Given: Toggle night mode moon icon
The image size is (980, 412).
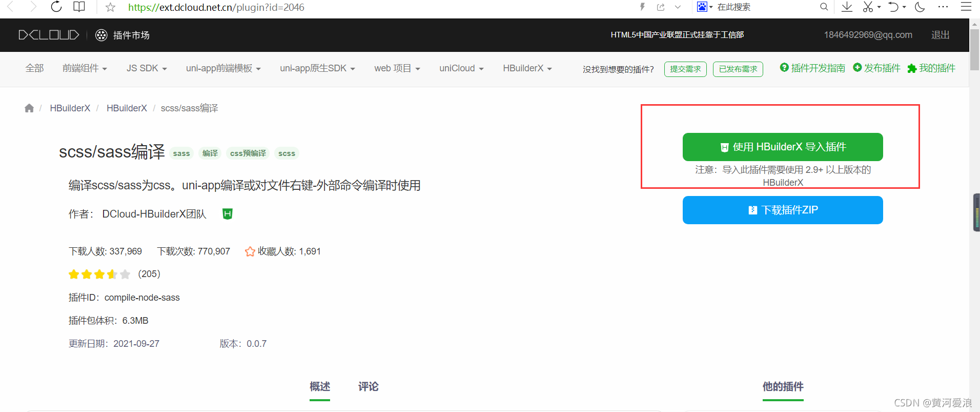Looking at the screenshot, I should click(920, 7).
